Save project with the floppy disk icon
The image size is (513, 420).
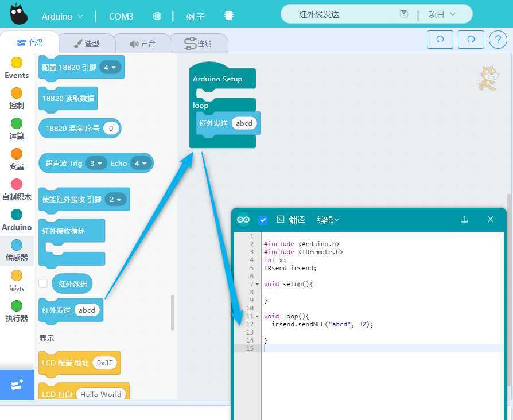pos(404,14)
